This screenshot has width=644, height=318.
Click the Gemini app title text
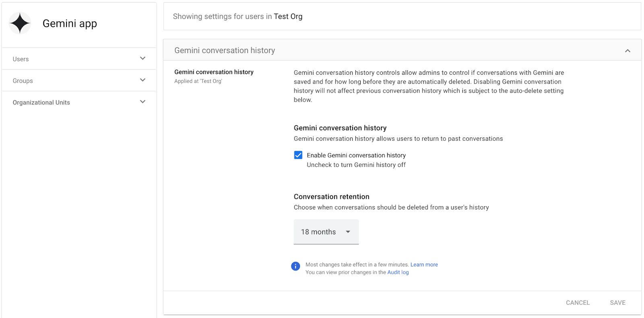click(70, 23)
